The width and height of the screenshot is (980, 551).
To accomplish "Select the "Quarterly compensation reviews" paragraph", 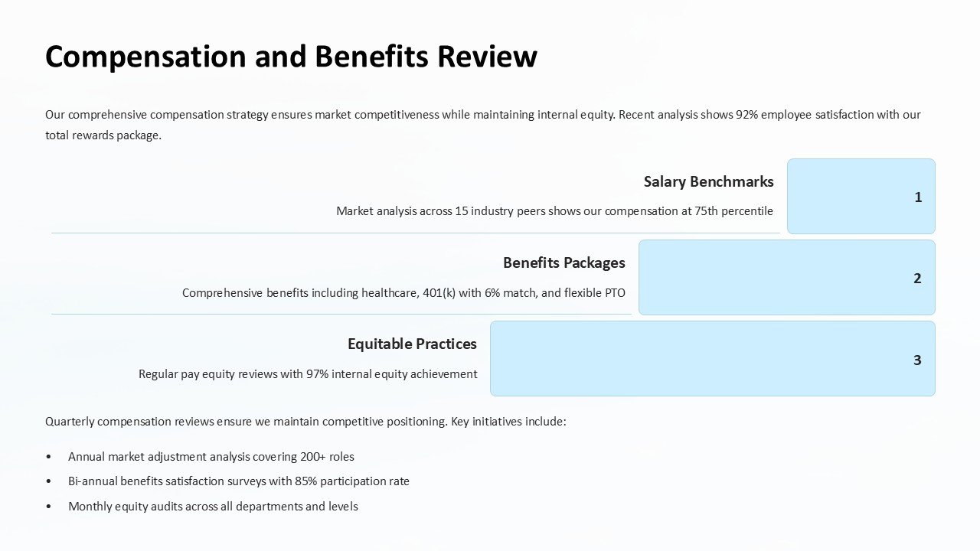I will point(305,422).
